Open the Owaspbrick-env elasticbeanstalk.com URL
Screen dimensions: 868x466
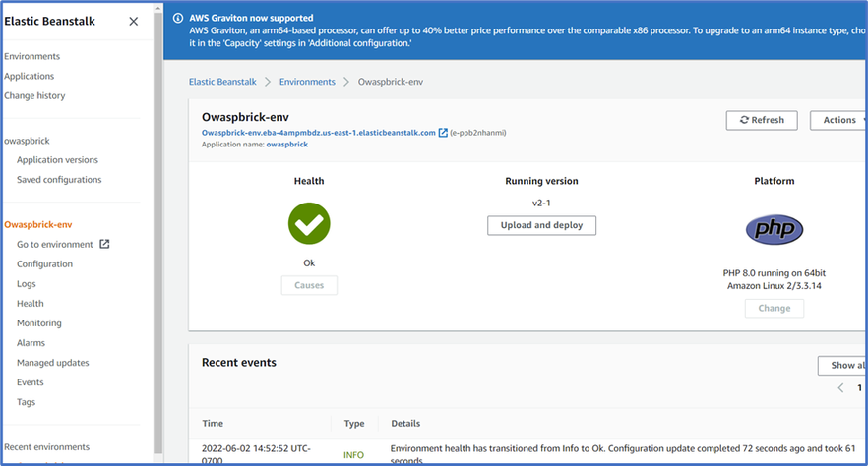click(318, 133)
